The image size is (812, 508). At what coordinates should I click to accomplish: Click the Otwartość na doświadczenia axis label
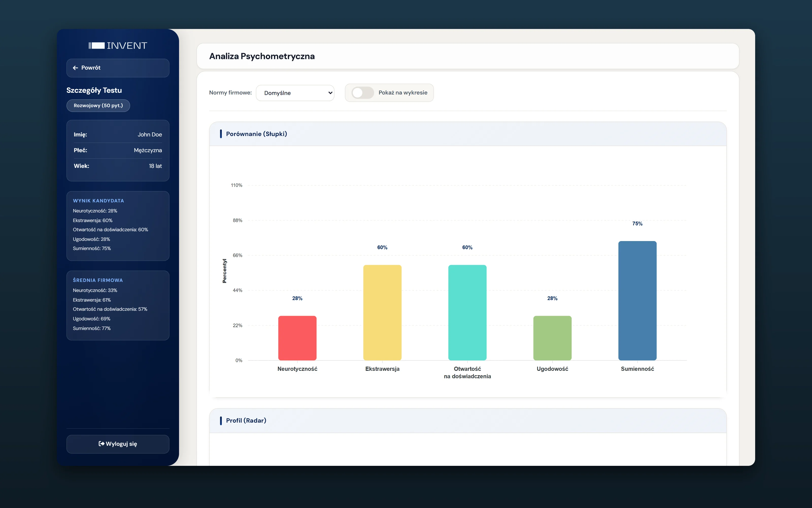(467, 373)
